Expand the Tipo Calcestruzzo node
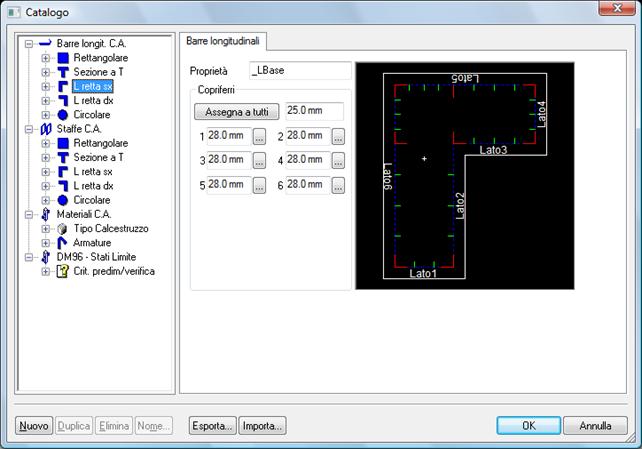The height and width of the screenshot is (449, 642). tap(46, 229)
